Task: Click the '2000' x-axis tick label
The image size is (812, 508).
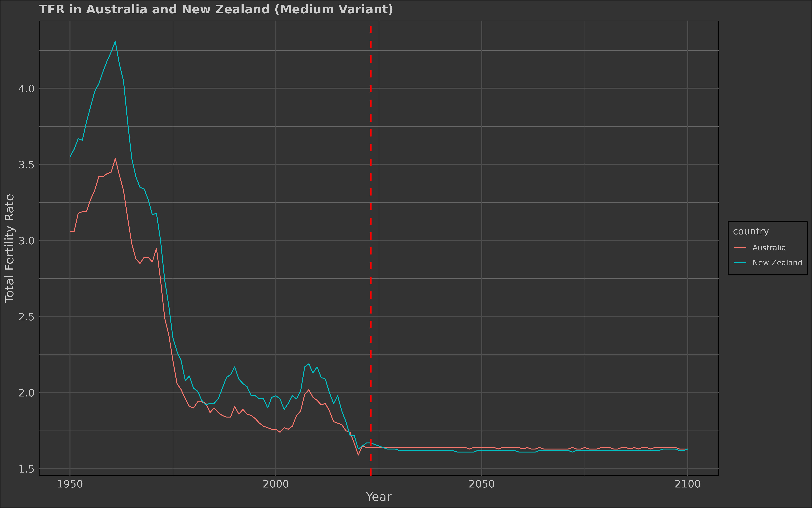Action: 276,484
